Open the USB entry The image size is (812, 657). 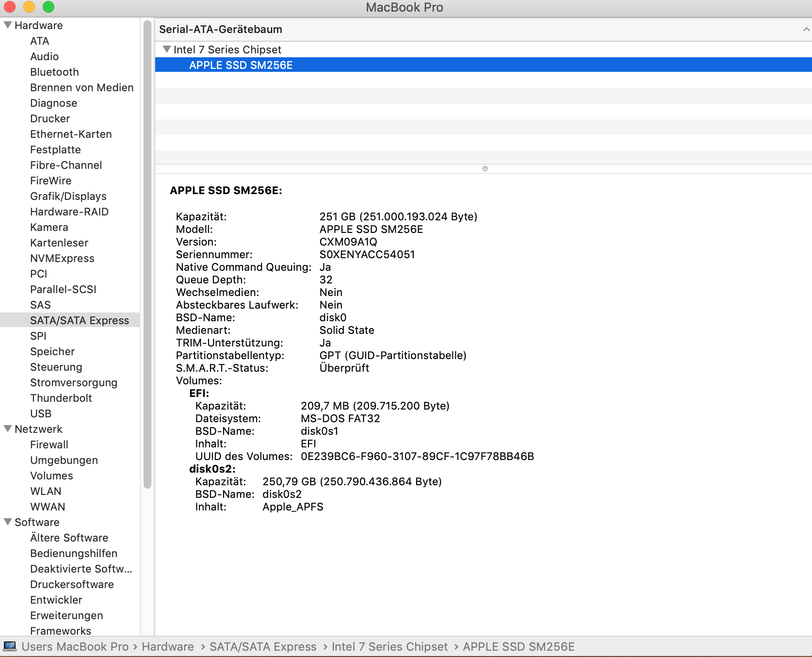pos(41,414)
